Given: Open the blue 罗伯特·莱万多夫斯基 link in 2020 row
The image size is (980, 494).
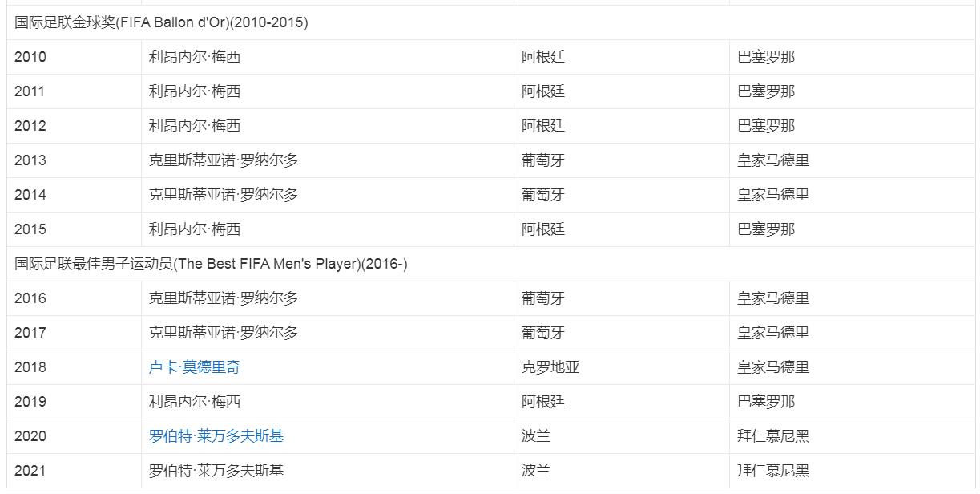Looking at the screenshot, I should tap(216, 436).
